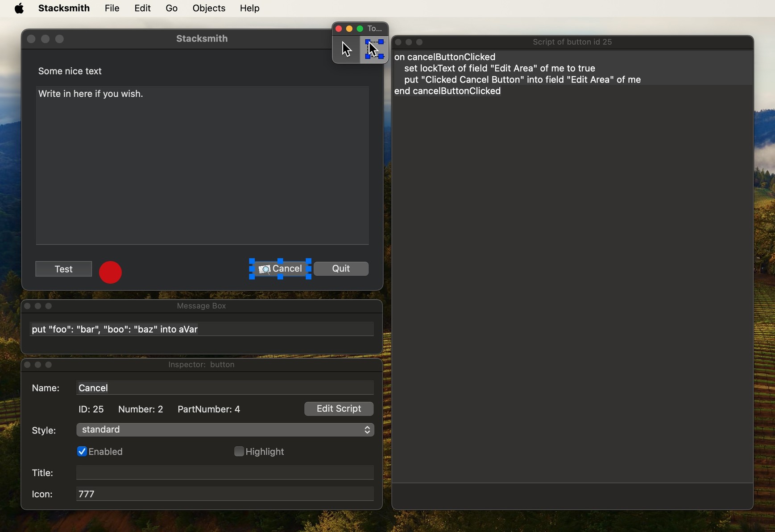This screenshot has width=775, height=532.
Task: Open the Go menu
Action: coord(171,8)
